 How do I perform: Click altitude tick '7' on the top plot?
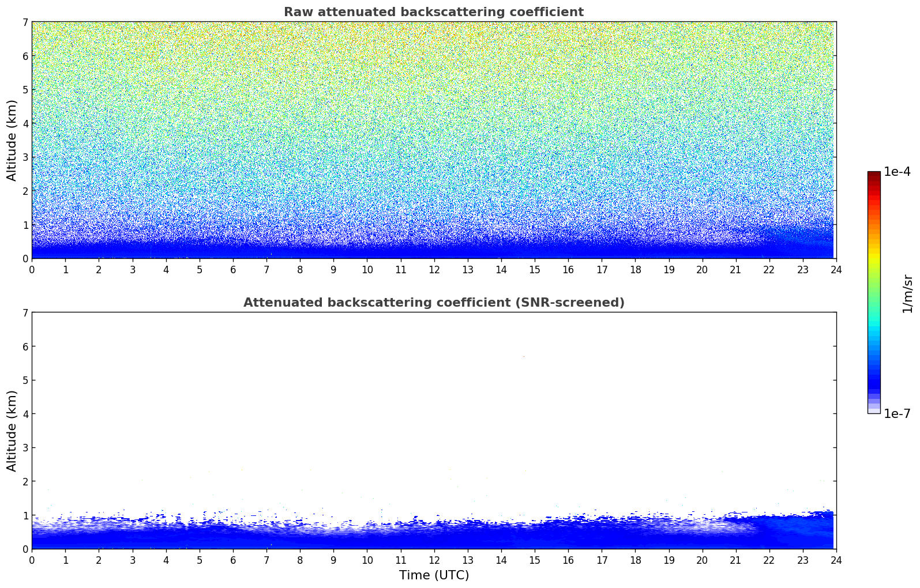coord(25,22)
